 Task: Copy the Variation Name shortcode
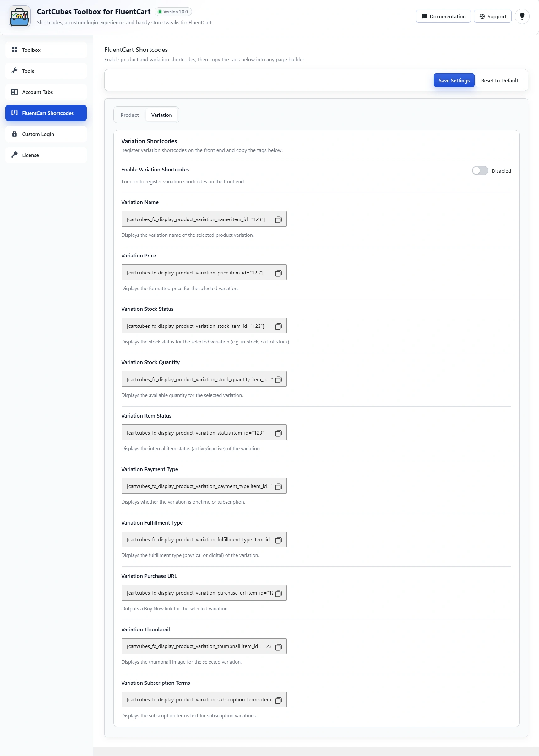tap(278, 219)
